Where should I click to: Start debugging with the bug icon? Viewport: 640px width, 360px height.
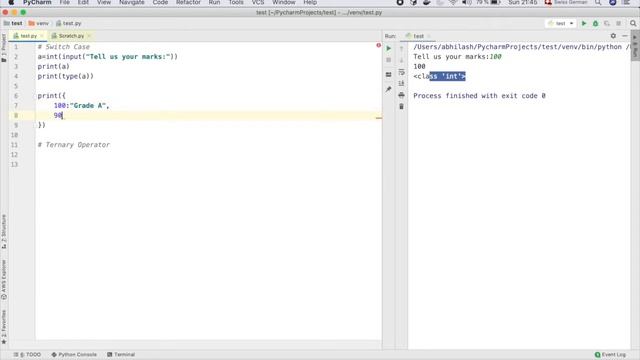(x=596, y=23)
